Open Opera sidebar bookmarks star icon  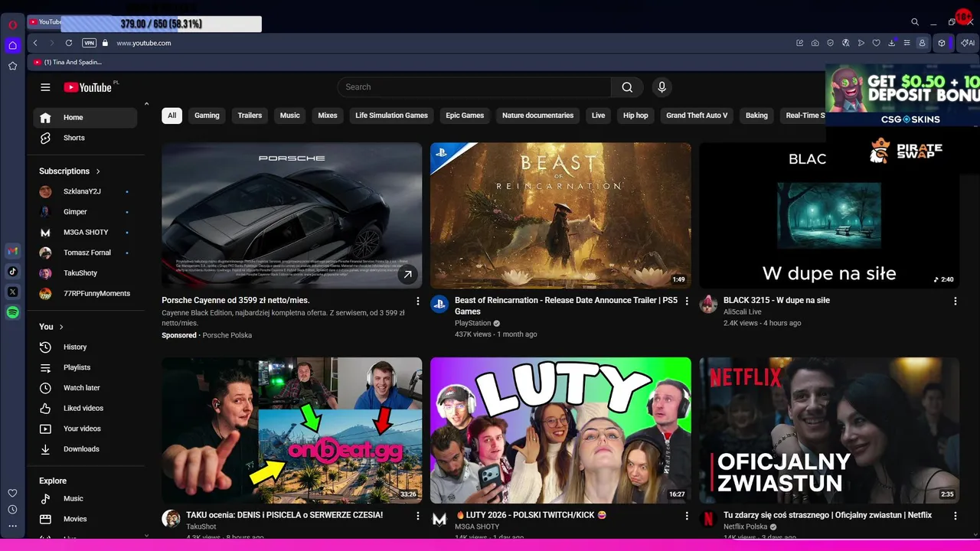[x=12, y=66]
